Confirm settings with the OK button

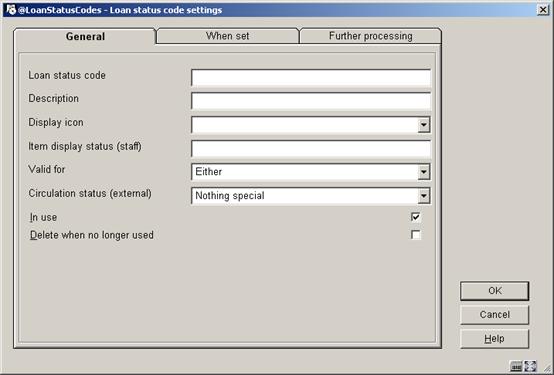click(494, 291)
